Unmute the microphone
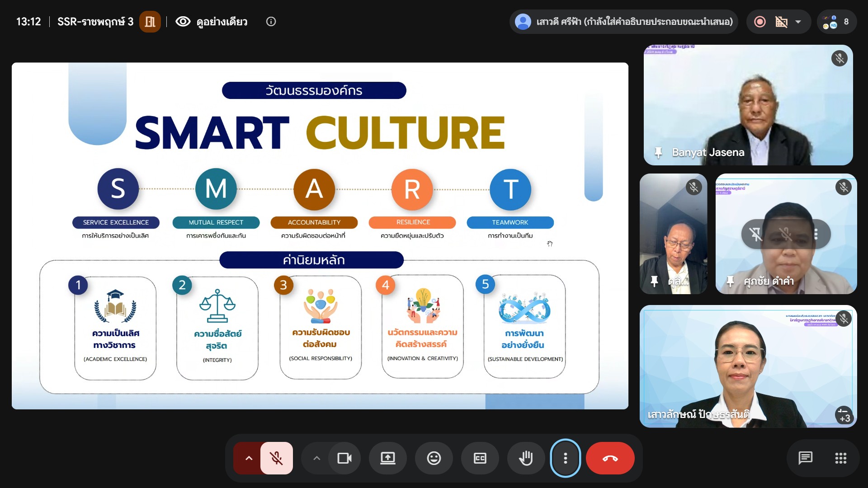The width and height of the screenshot is (868, 488). pos(277,458)
